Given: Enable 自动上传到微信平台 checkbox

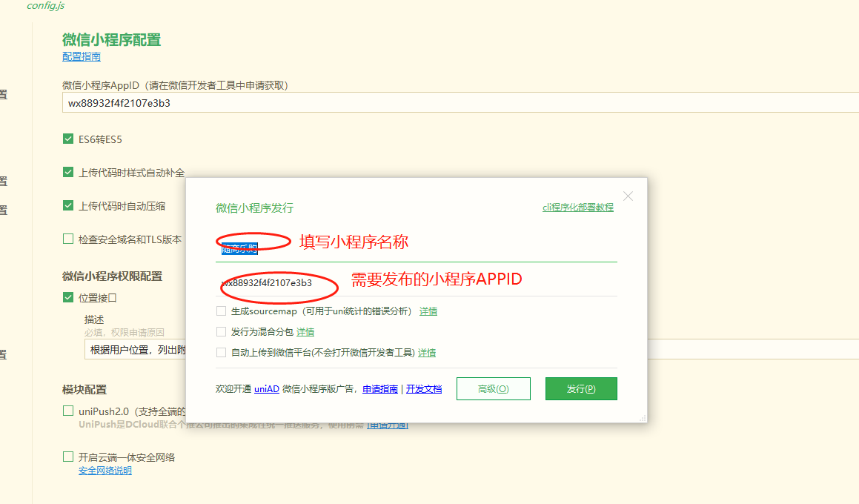Looking at the screenshot, I should click(221, 353).
